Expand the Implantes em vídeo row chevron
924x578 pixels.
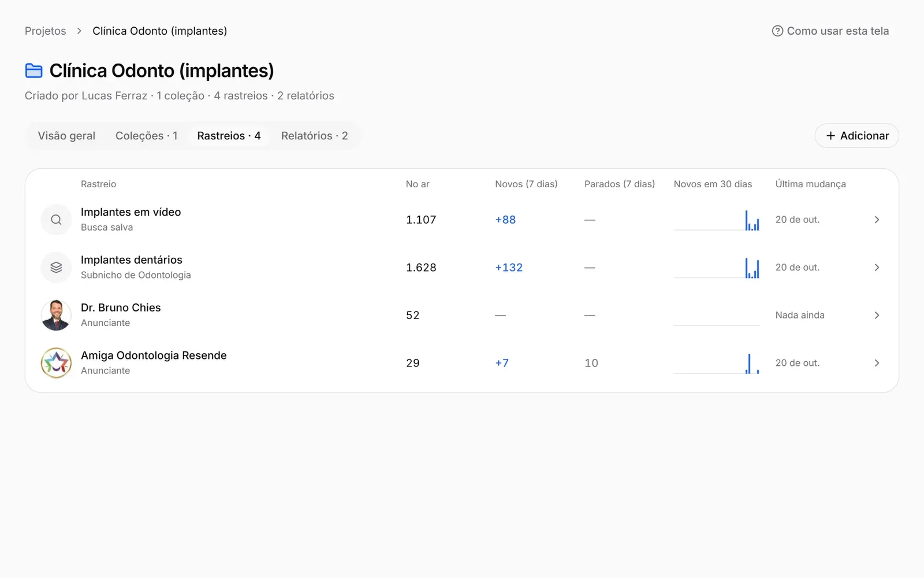(877, 220)
